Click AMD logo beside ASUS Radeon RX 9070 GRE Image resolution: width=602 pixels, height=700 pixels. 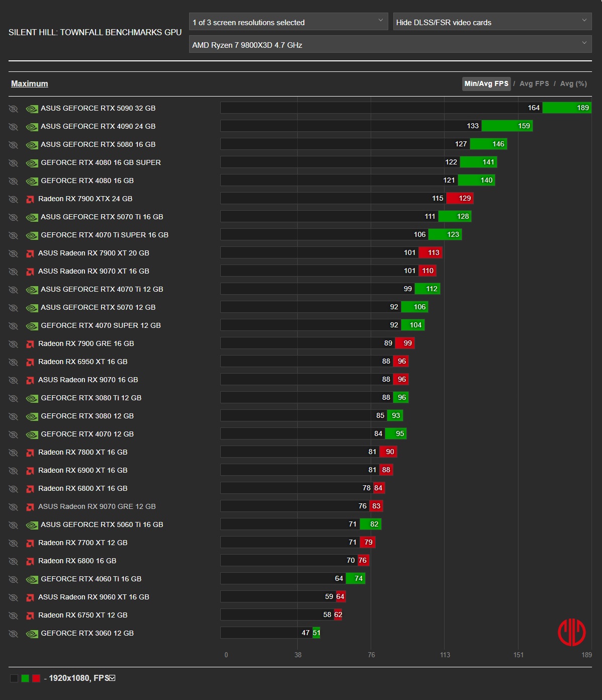point(30,507)
